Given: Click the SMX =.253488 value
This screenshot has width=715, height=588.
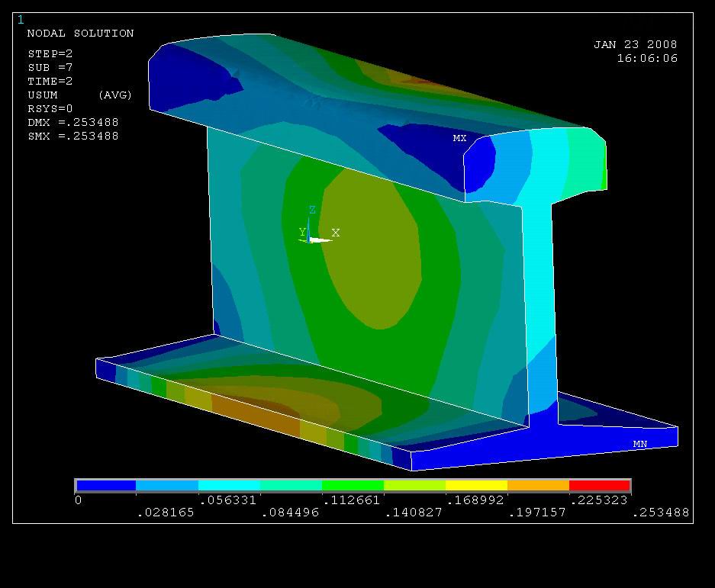Looking at the screenshot, I should (x=73, y=136).
